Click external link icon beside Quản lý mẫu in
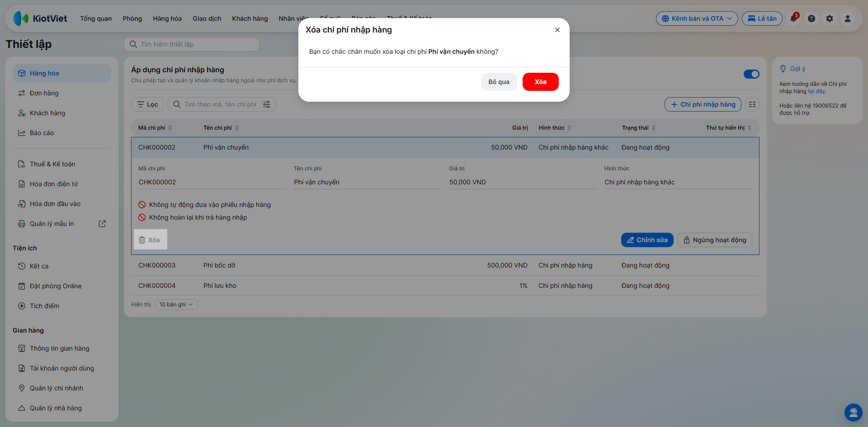The image size is (868, 427). (x=102, y=224)
